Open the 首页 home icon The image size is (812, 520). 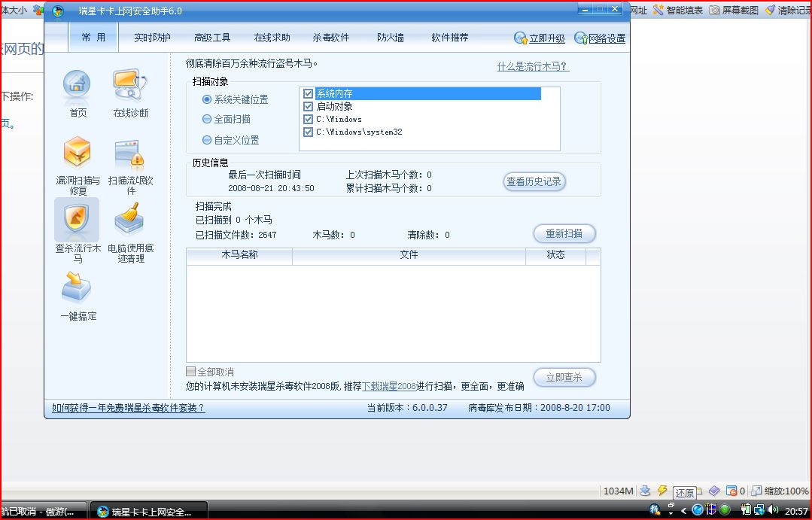(78, 84)
